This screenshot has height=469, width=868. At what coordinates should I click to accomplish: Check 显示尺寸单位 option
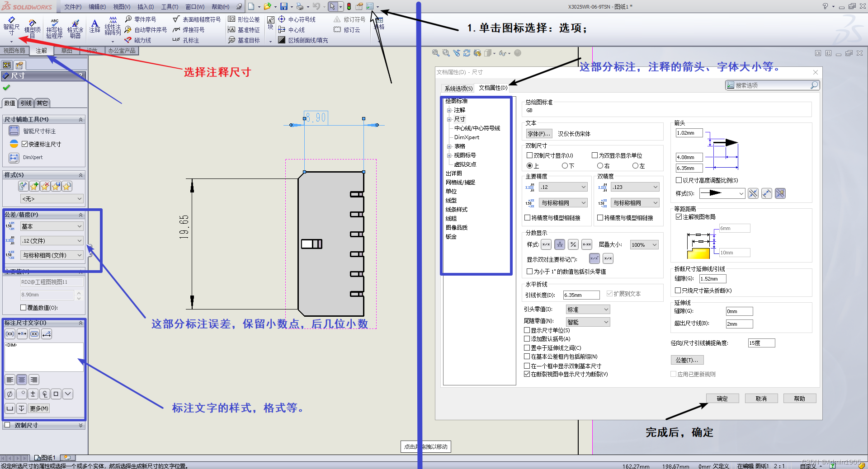pos(527,330)
